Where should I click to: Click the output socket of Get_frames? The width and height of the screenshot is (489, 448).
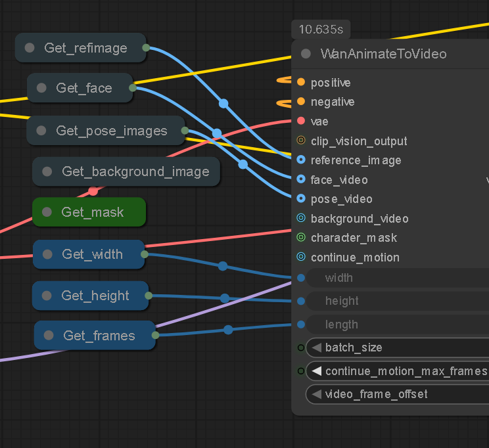[155, 335]
